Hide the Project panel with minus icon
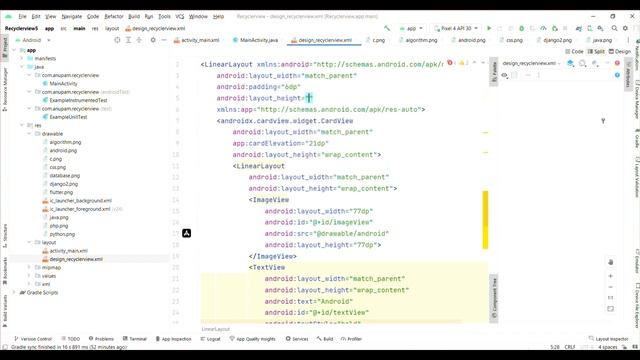 click(x=164, y=40)
